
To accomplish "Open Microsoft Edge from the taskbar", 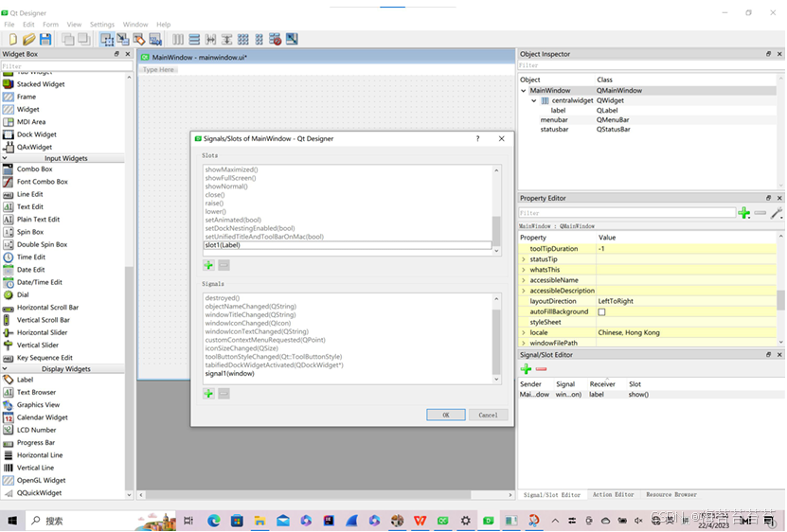I will point(213,521).
